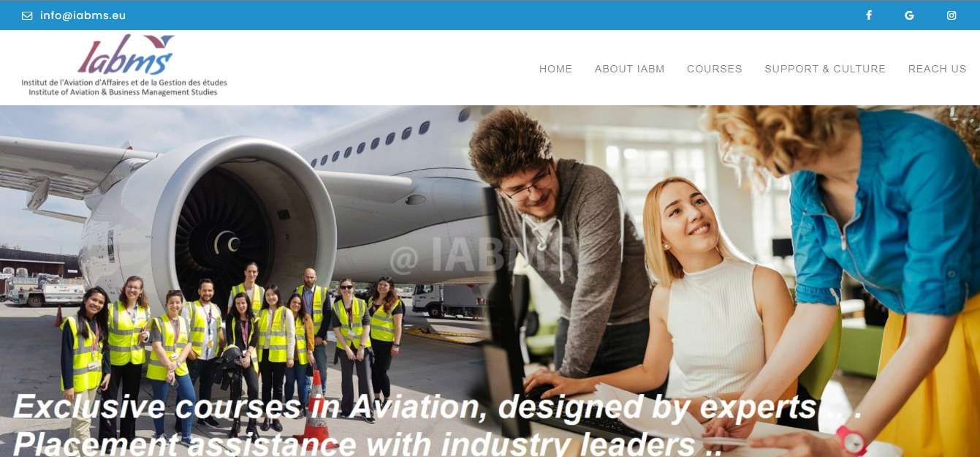Screen dimensions: 980x457
Task: Click the IABMS logo
Action: point(124,65)
